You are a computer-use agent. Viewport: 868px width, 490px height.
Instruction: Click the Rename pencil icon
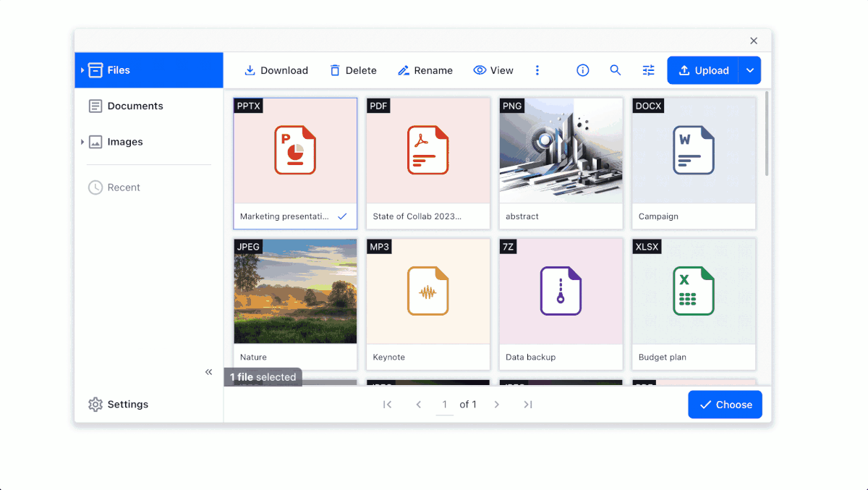point(404,70)
